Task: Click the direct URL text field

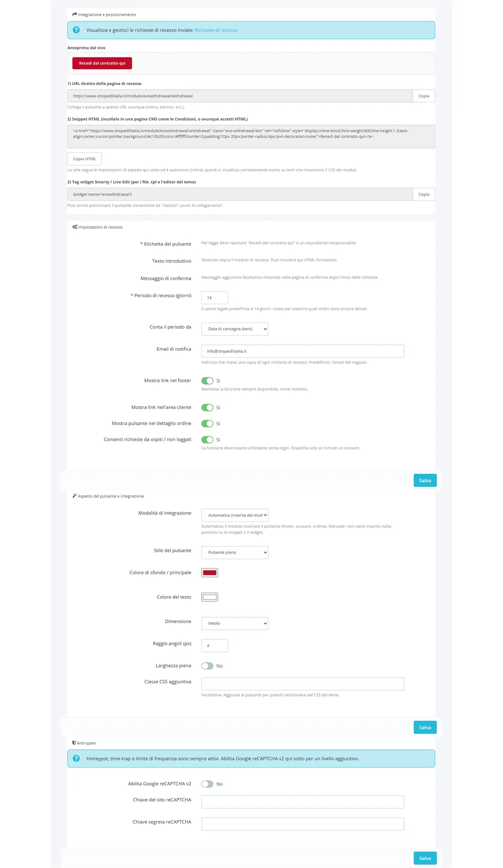Action: point(240,96)
